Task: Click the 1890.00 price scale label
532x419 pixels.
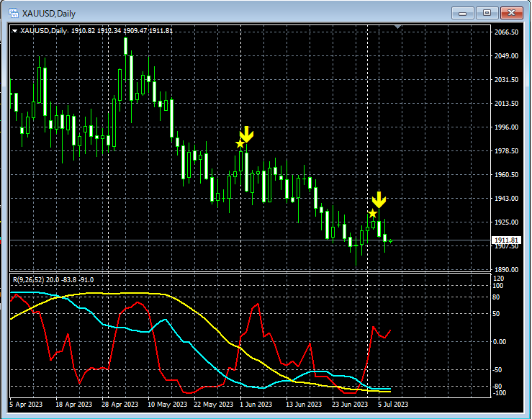Action: tap(506, 269)
